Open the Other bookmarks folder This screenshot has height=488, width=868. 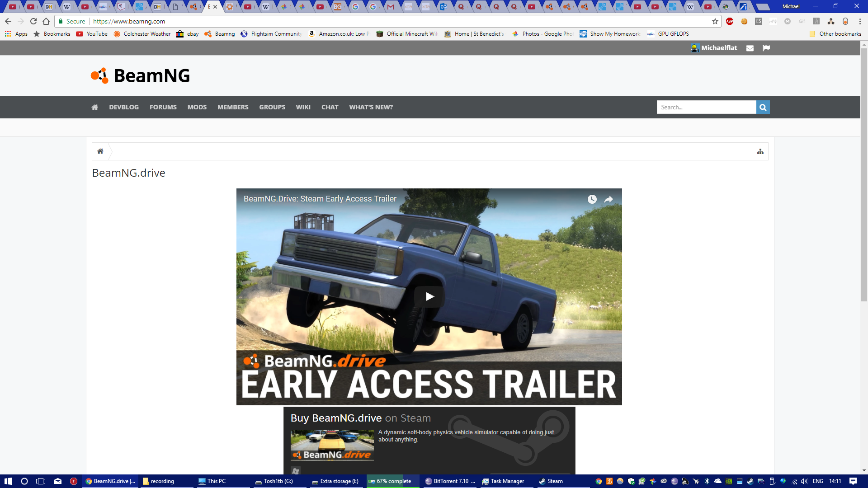coord(835,34)
